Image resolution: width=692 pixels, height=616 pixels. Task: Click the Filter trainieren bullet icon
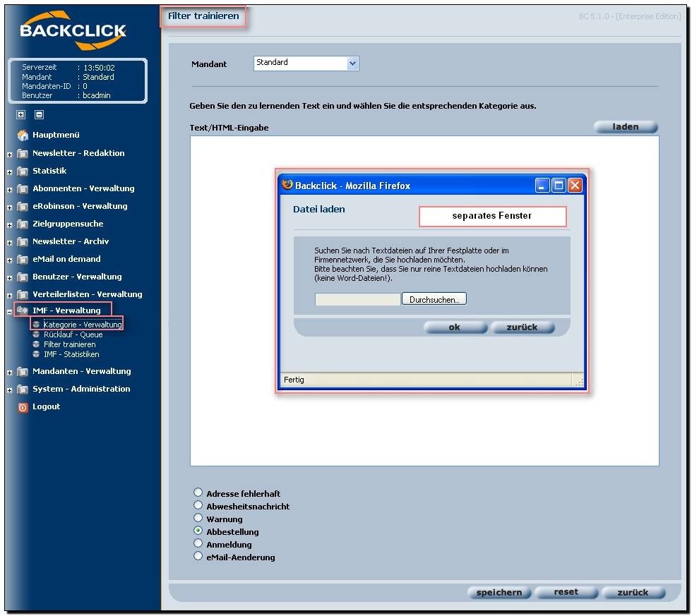coord(36,344)
